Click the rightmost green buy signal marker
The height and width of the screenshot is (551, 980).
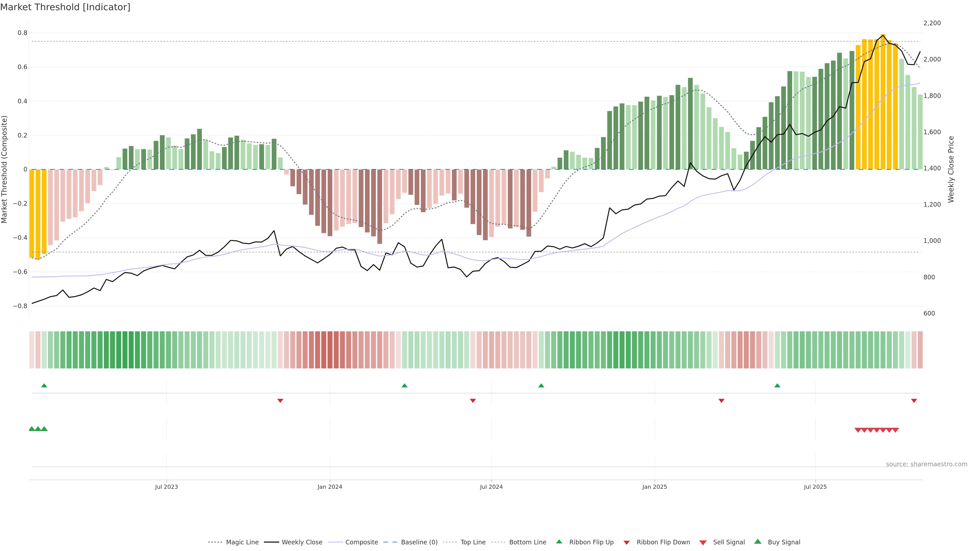click(44, 429)
